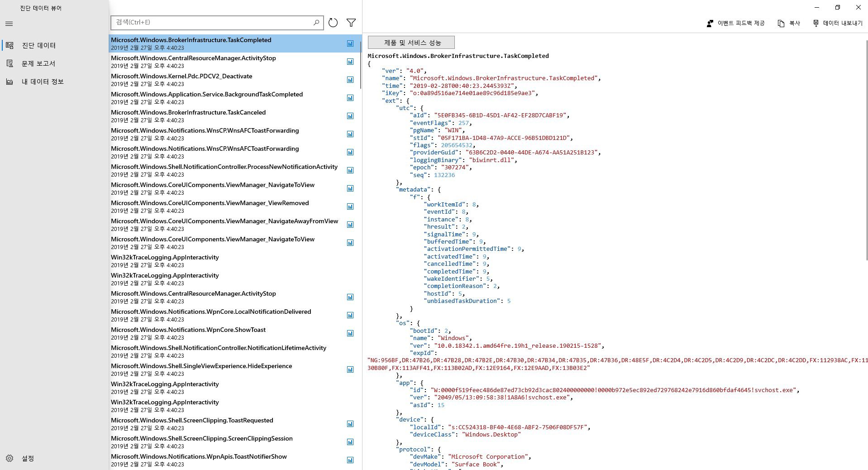Click chart icon for SingleViewExperience.HideExperience row
The width and height of the screenshot is (868, 470).
(350, 369)
